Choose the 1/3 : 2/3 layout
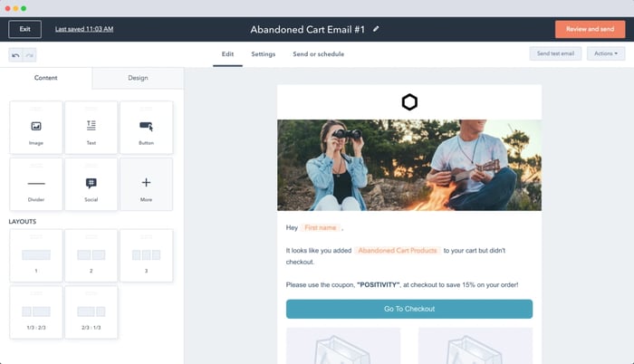The height and width of the screenshot is (364, 634). (x=36, y=312)
